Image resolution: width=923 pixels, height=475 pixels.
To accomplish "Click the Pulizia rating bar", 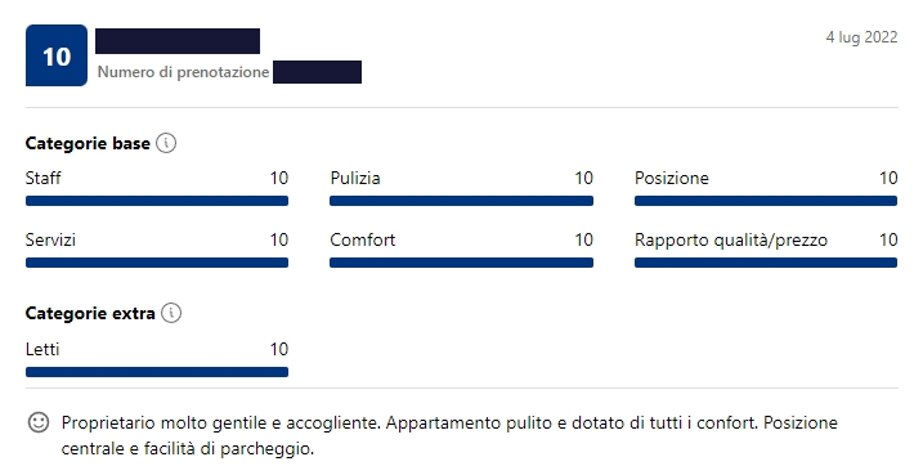I will 462,201.
